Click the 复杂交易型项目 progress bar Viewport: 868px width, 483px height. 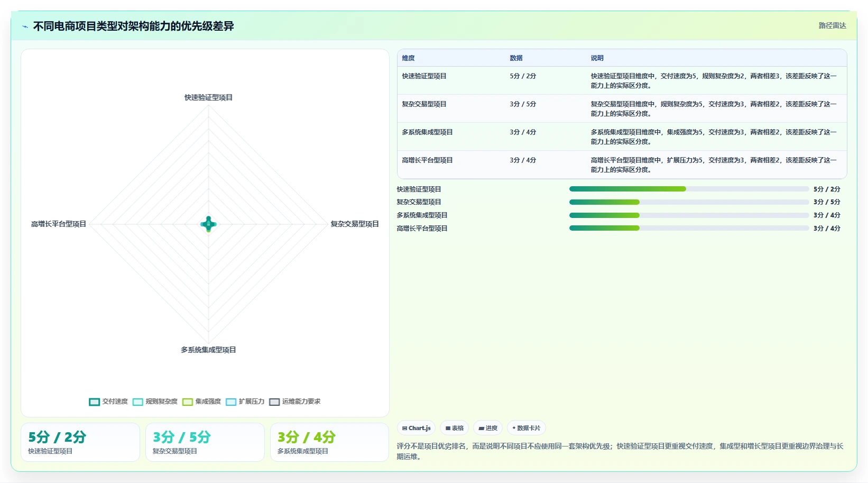[689, 202]
